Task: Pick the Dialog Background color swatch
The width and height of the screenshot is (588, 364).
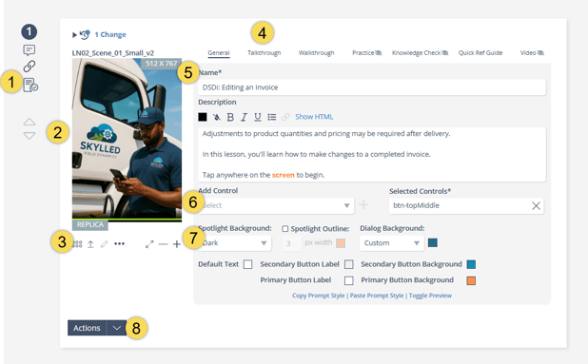Action: tap(433, 243)
